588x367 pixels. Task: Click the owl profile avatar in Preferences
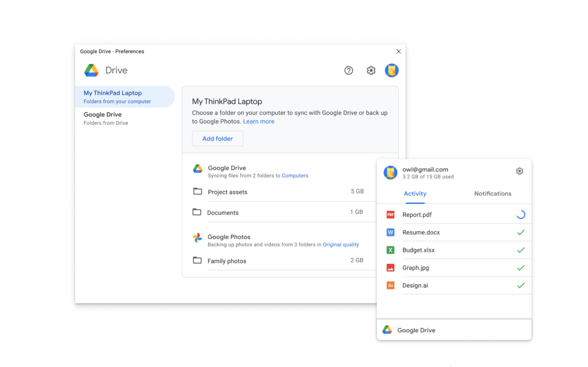(392, 70)
